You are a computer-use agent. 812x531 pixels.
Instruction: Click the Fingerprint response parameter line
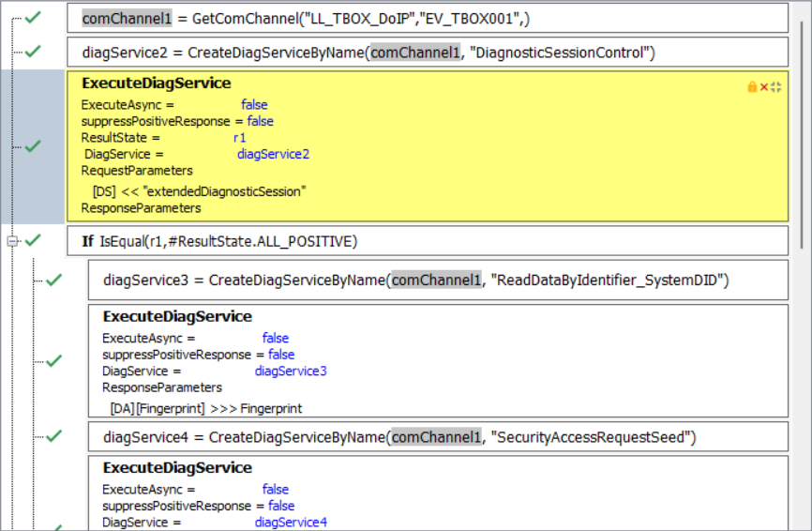tap(206, 408)
